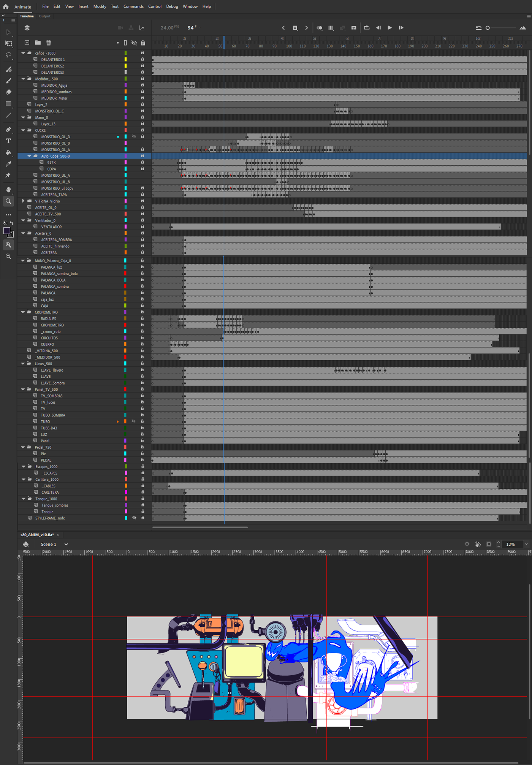The image size is (532, 765).
Task: Show hidden TUBO layer
Action: click(x=134, y=421)
